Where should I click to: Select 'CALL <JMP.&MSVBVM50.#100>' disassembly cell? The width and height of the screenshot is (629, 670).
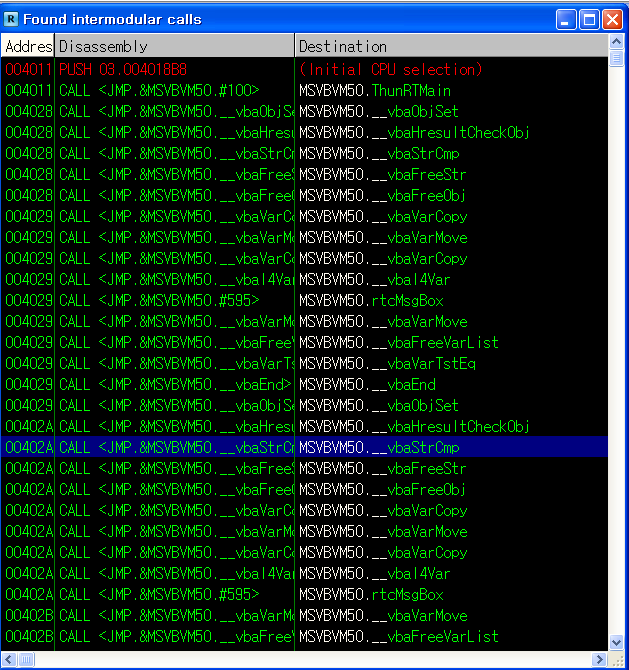click(159, 91)
